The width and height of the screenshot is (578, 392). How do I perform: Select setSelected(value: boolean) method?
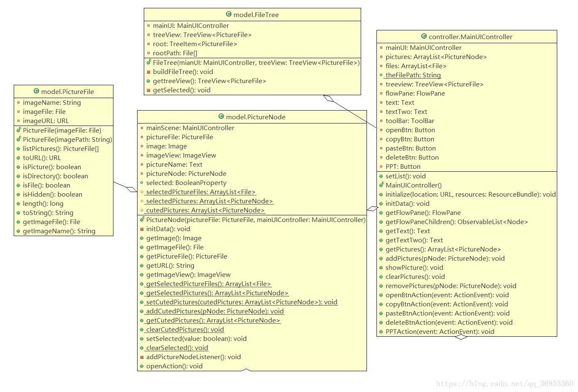(x=197, y=339)
